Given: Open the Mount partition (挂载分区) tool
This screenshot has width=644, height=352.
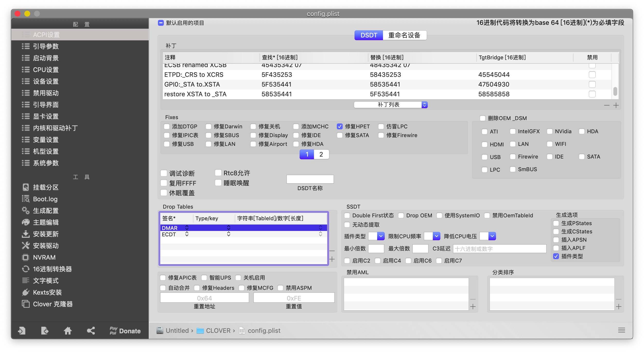Looking at the screenshot, I should [45, 187].
